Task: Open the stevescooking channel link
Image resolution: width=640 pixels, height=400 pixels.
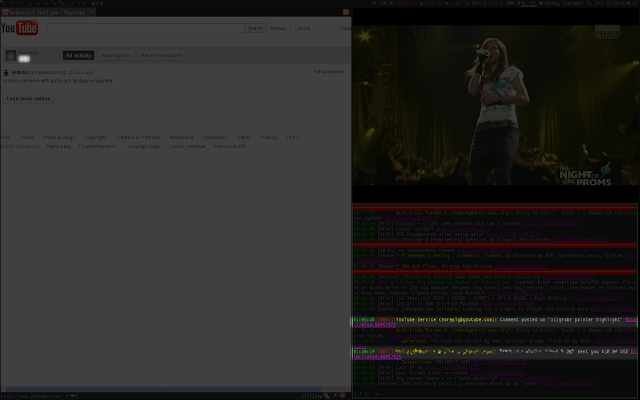Action: (50, 72)
